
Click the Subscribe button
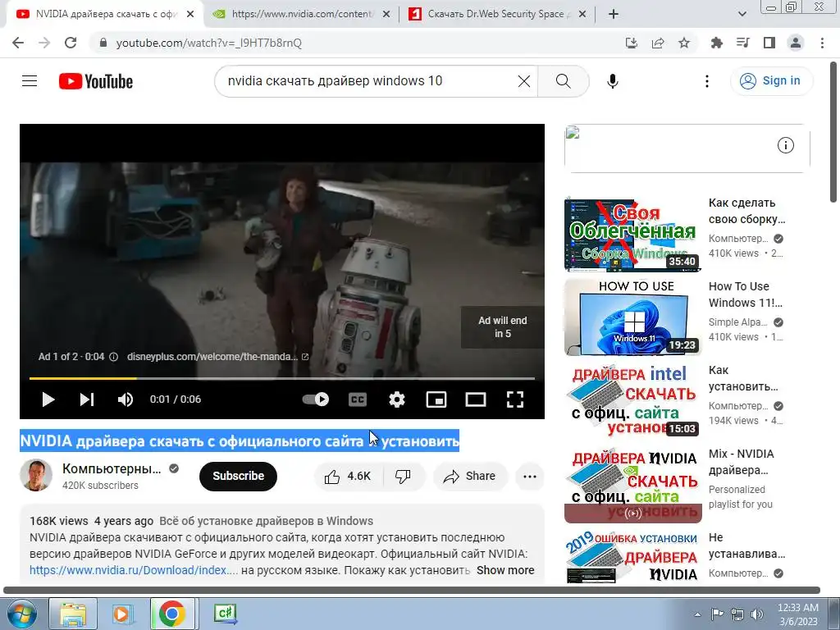239,476
